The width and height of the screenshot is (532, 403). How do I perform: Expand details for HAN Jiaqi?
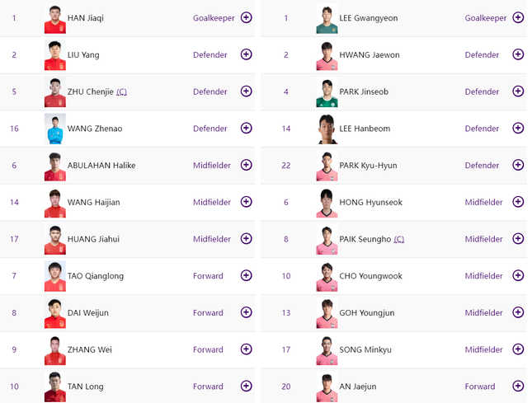pyautogui.click(x=246, y=17)
